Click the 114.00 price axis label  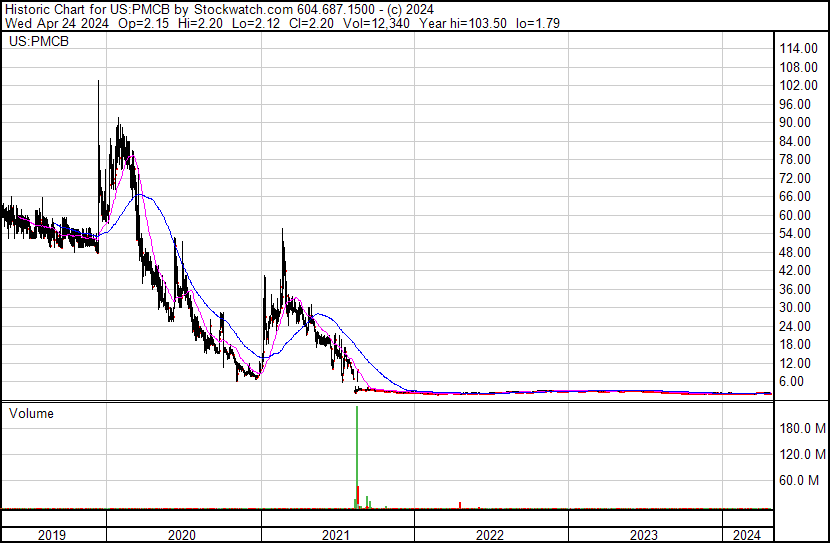(x=800, y=49)
